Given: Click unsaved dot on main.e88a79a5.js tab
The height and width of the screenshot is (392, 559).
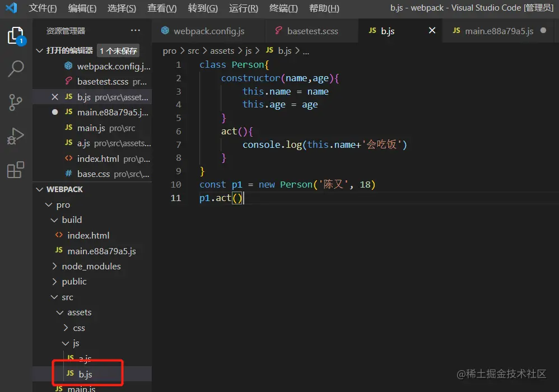Looking at the screenshot, I should 543,30.
